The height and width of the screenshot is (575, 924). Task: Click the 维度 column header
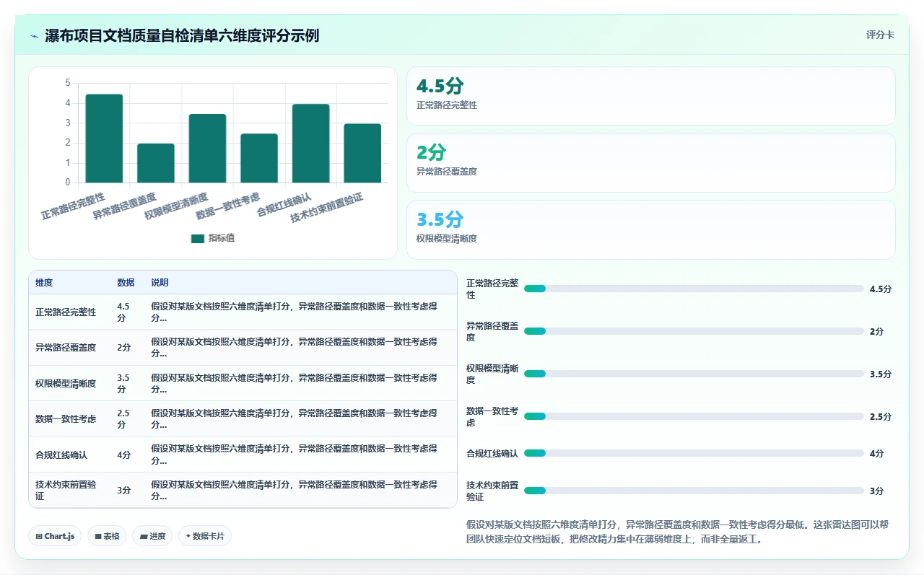click(x=44, y=283)
